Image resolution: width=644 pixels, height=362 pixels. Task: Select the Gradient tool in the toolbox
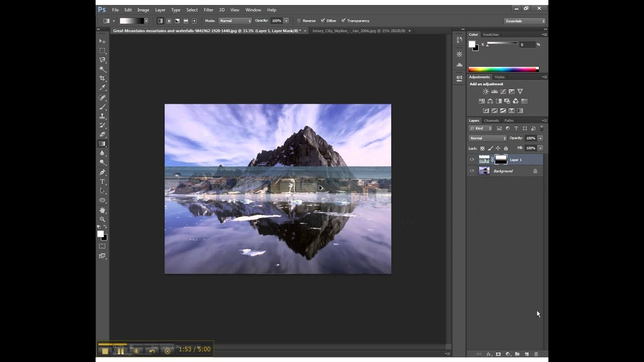click(x=103, y=144)
